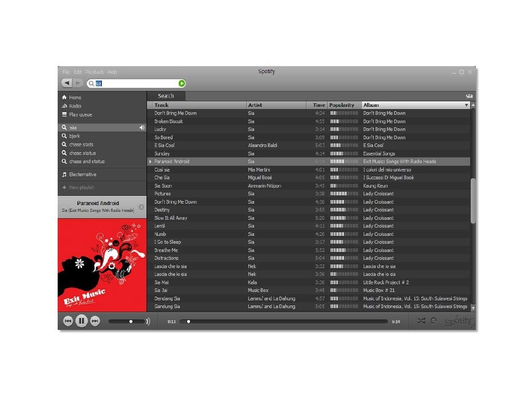Go forward with the right arrow button
Image resolution: width=532 pixels, height=399 pixels.
78,83
